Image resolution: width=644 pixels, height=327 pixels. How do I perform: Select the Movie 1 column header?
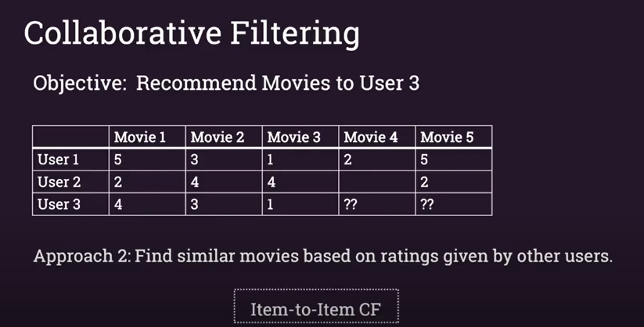tap(147, 137)
